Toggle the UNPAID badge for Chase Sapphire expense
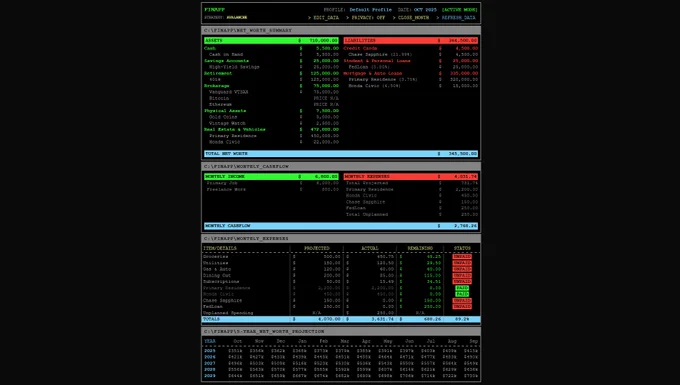The width and height of the screenshot is (680, 385). (x=462, y=300)
